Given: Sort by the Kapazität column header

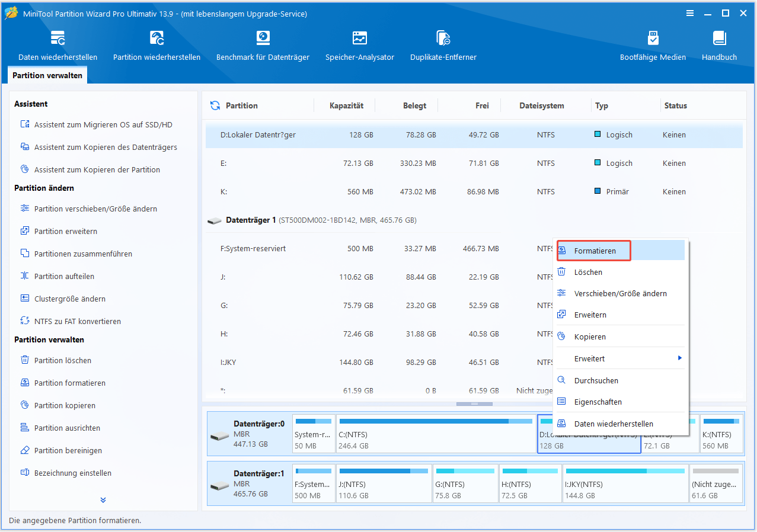Looking at the screenshot, I should tap(346, 105).
